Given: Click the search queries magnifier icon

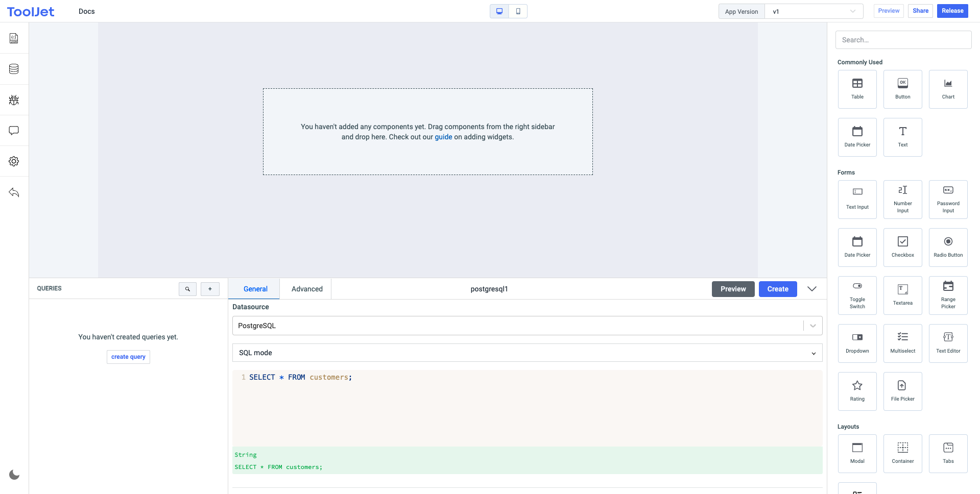Looking at the screenshot, I should 187,289.
